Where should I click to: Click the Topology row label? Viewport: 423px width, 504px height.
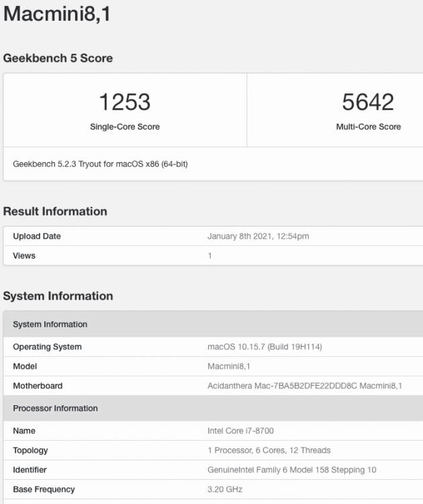pyautogui.click(x=30, y=450)
